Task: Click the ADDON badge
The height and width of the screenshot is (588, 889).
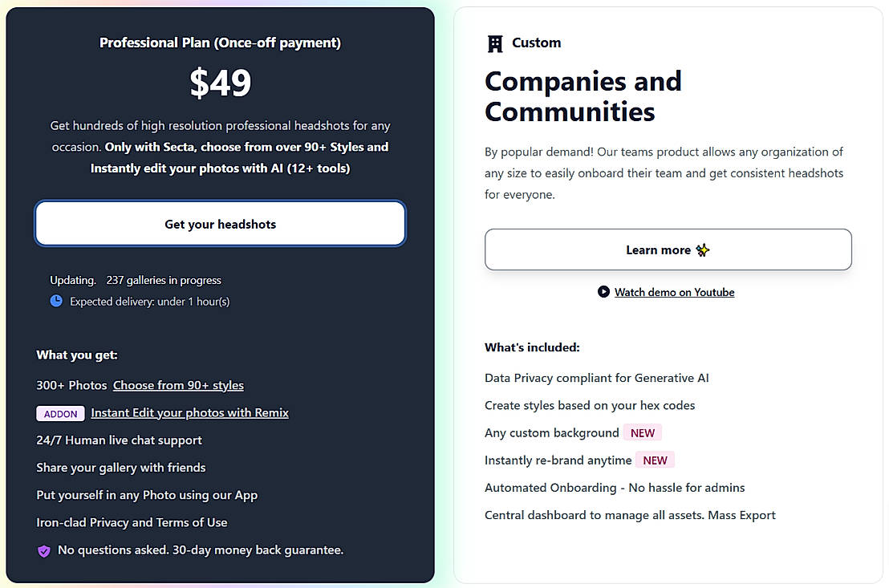Action: [x=61, y=414]
